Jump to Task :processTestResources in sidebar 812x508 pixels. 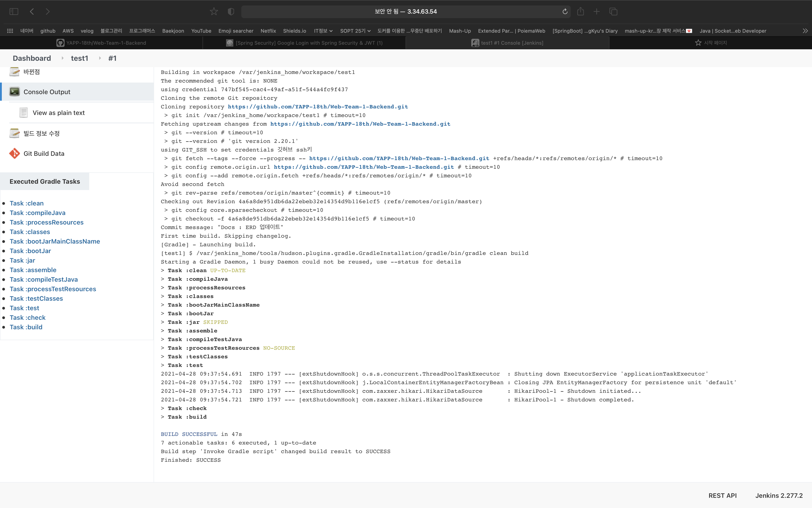coord(53,289)
